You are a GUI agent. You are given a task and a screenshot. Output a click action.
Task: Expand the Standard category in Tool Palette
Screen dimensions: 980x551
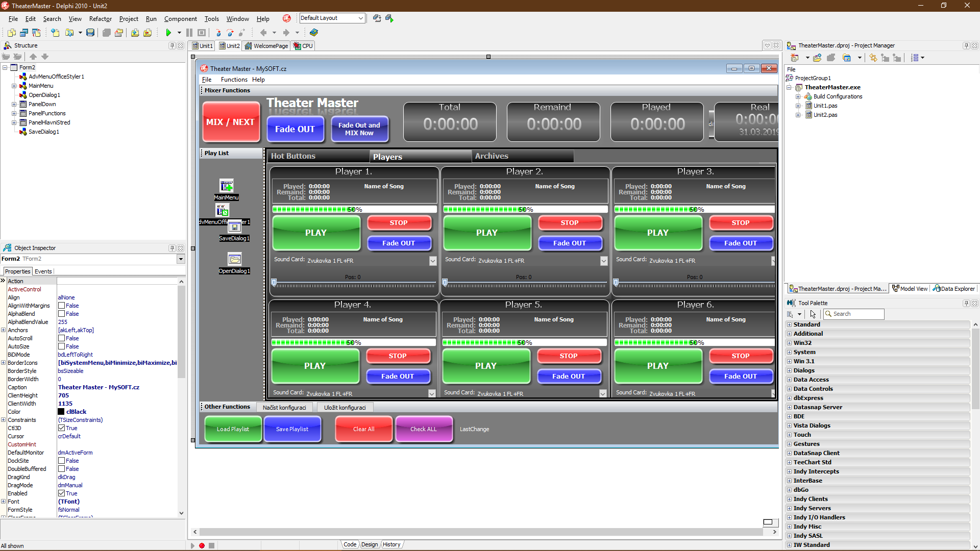tap(789, 324)
